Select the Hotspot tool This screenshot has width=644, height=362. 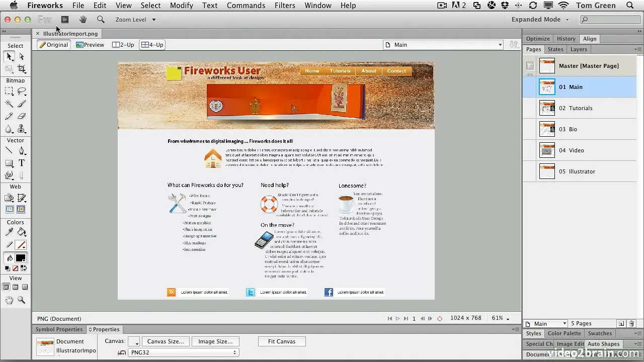(10, 198)
